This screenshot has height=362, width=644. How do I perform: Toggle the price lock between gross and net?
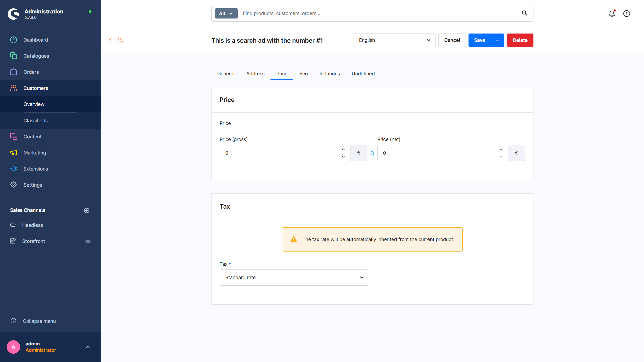point(372,153)
